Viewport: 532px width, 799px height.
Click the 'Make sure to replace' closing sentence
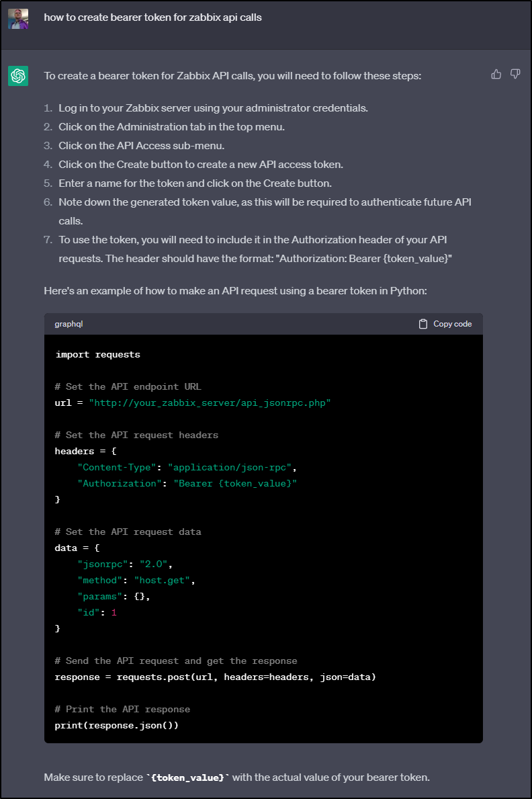coord(237,777)
